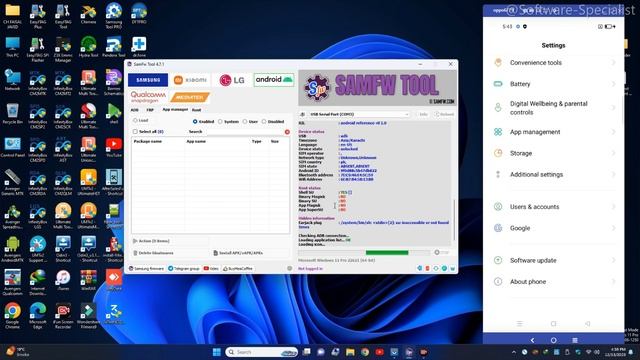Screen dimensions: 640x360
Task: Select the Xiaomi brand logo
Action: tap(190, 80)
